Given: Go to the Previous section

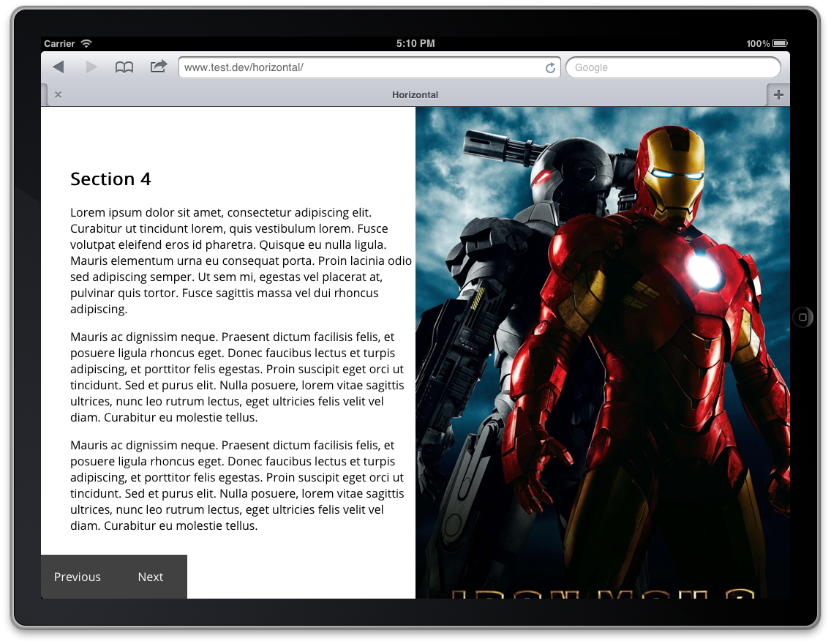Looking at the screenshot, I should coord(78,577).
